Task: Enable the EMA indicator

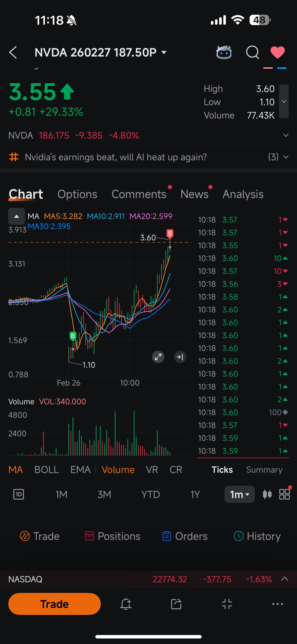Action: coord(80,469)
